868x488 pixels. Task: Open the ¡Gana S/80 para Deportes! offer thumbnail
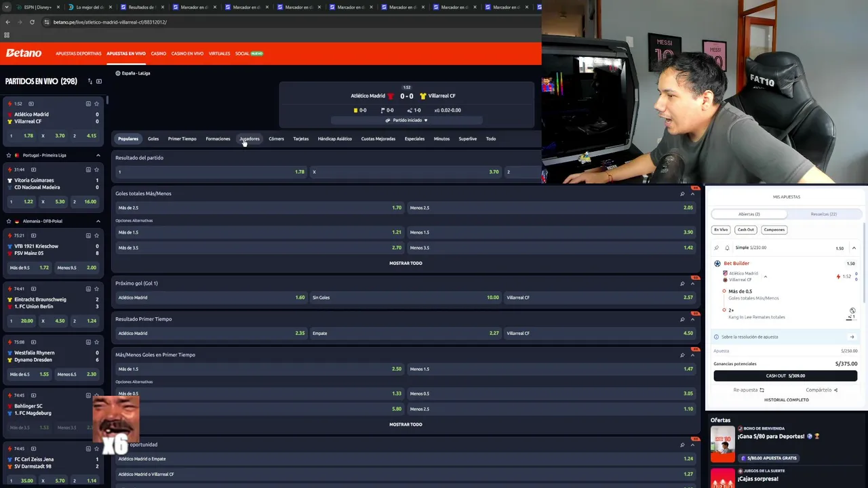pos(722,444)
